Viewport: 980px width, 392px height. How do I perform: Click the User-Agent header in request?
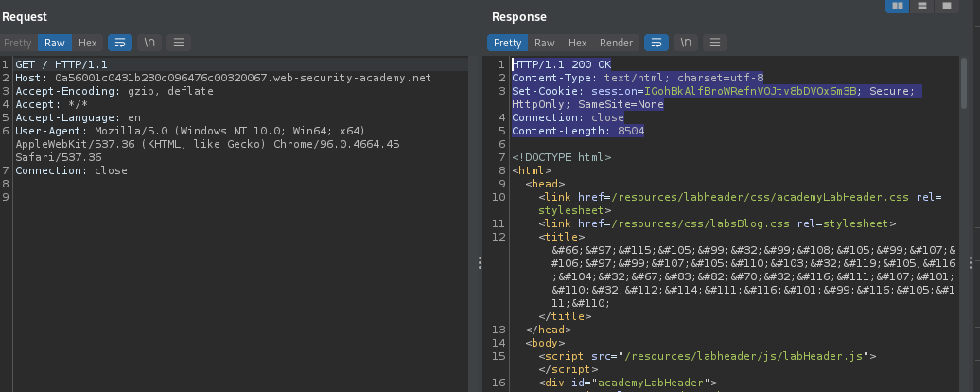(207, 144)
